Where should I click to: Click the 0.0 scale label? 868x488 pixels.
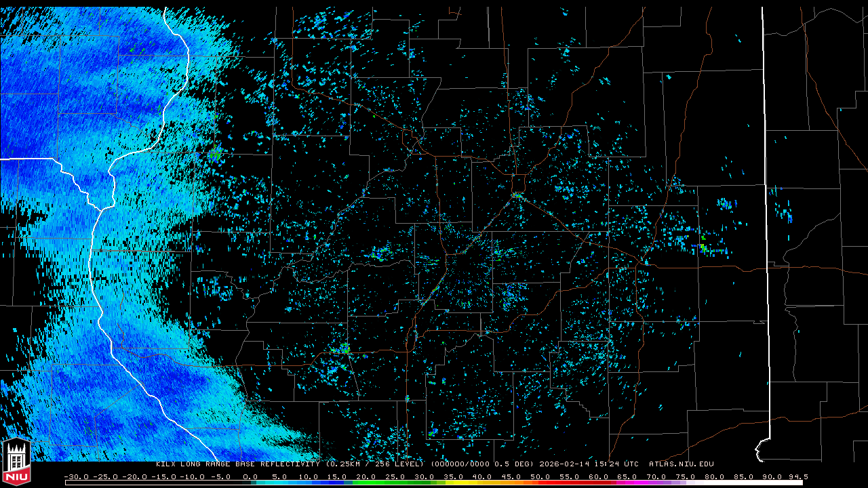(x=250, y=477)
